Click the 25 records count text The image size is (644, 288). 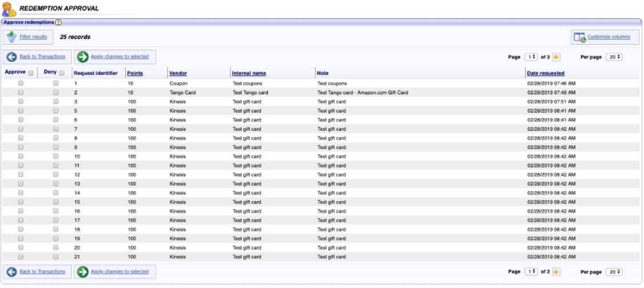coord(75,37)
